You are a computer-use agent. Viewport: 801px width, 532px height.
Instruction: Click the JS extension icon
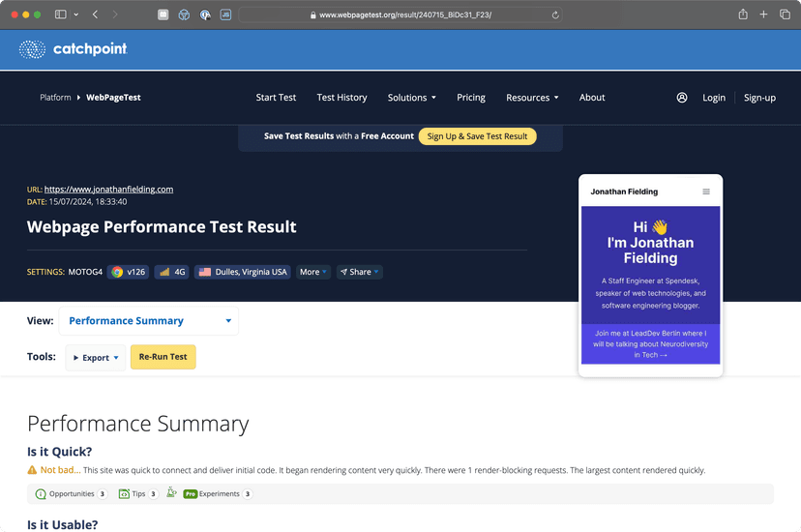(225, 15)
